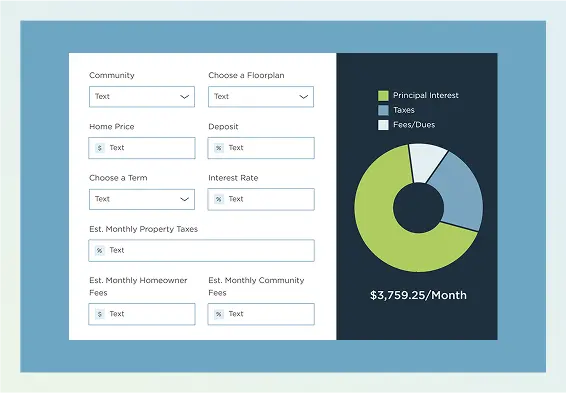Click the Est. Monthly Property Taxes field
This screenshot has width=566, height=393.
[201, 250]
